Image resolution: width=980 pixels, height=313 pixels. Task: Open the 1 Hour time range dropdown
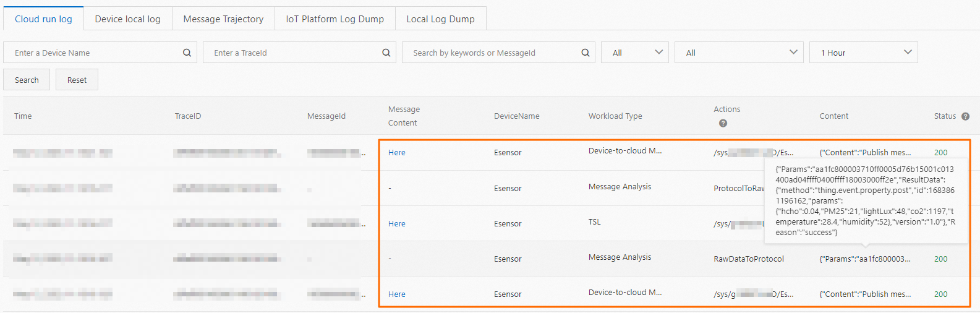[x=863, y=53]
